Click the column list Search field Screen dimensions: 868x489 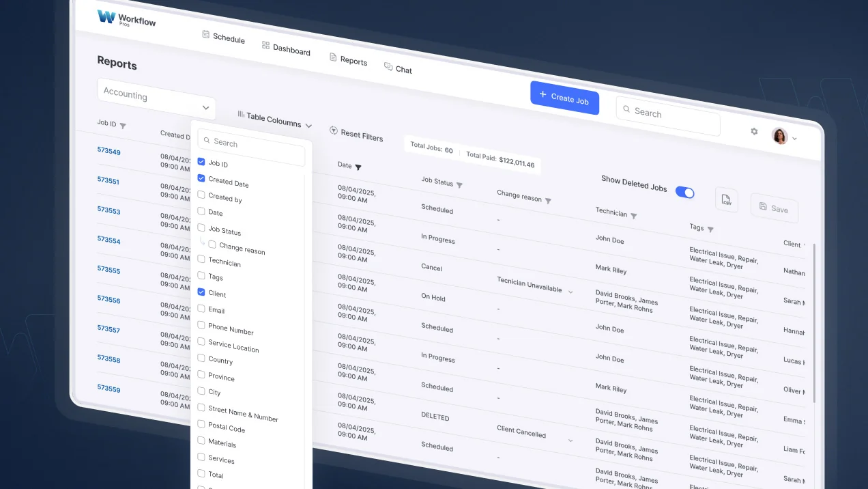click(251, 148)
